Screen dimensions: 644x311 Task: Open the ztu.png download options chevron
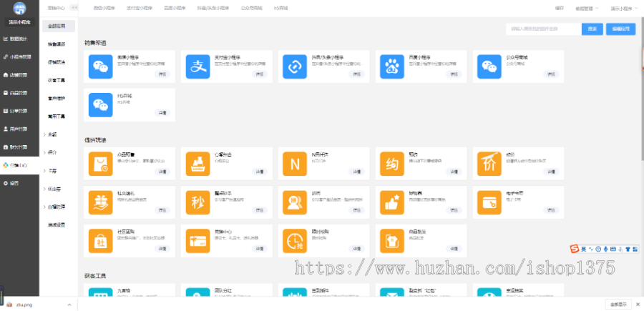tap(69, 305)
